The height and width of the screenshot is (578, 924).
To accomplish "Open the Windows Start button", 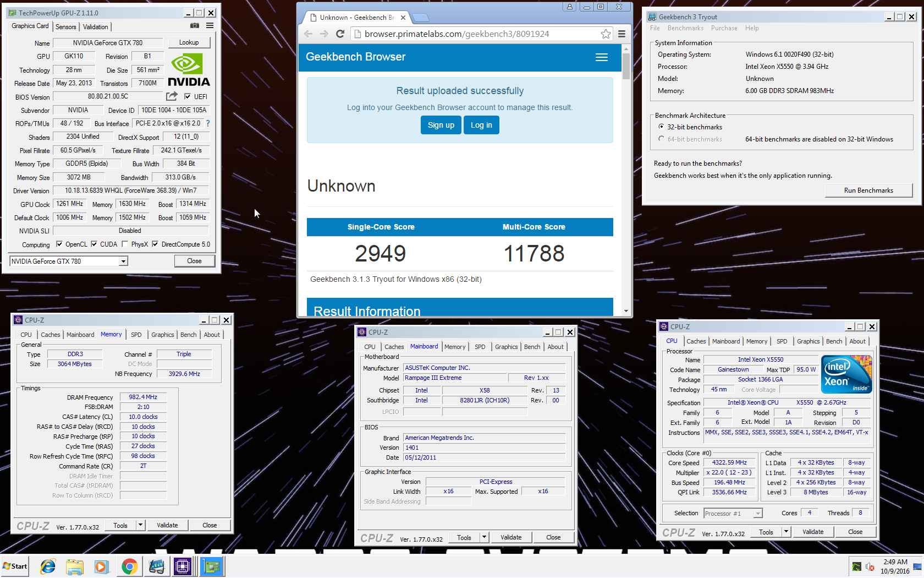I will coord(15,566).
